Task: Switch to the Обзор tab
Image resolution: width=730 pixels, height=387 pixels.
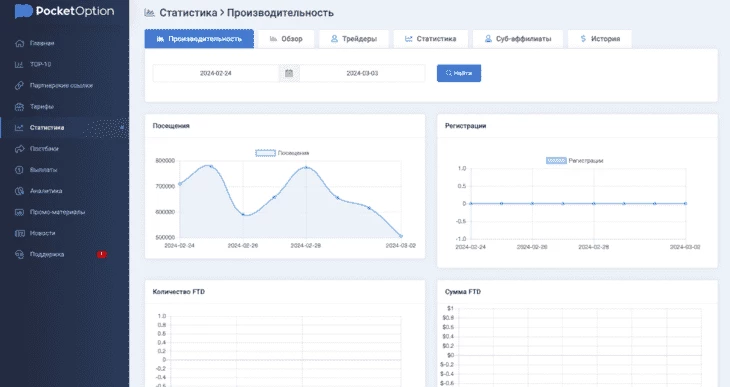Action: coord(286,39)
